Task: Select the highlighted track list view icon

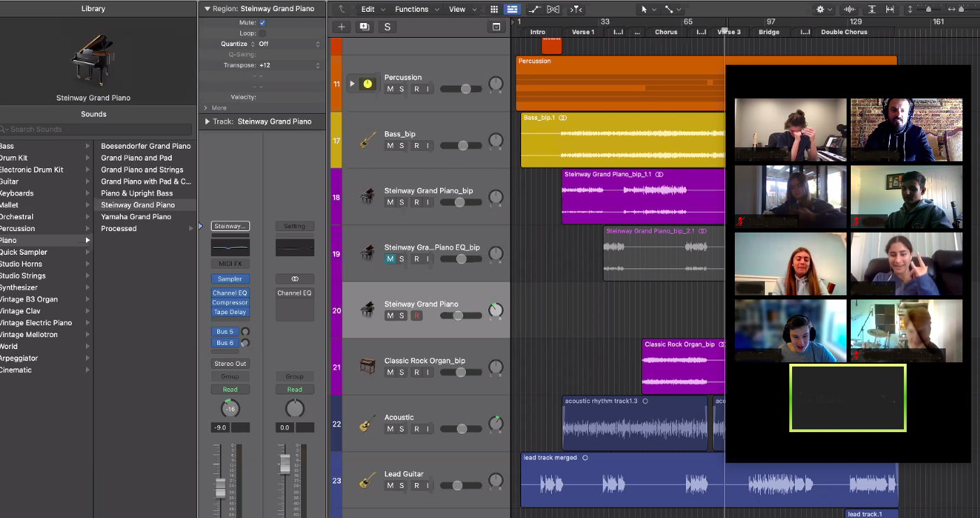Action: point(512,9)
